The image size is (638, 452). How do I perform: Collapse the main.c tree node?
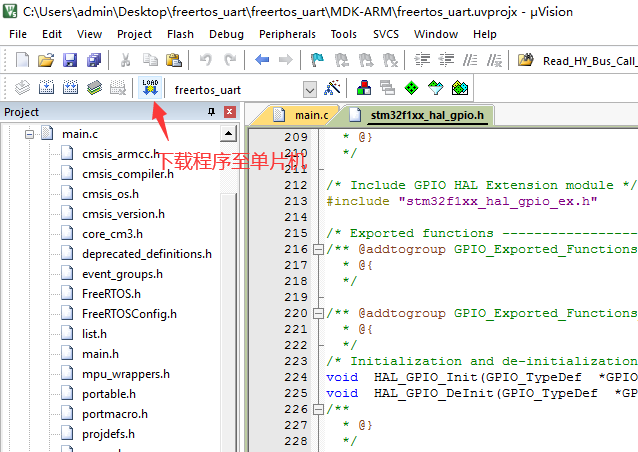29,134
